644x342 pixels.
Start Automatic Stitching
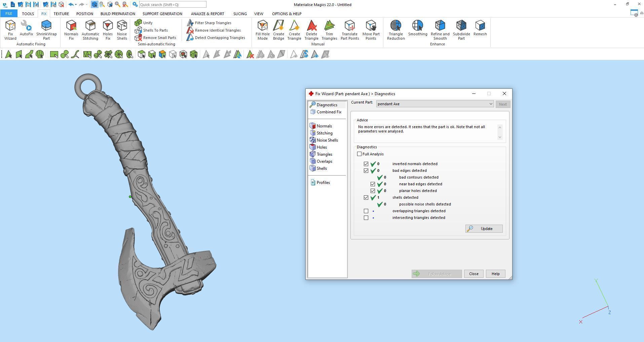(x=90, y=30)
